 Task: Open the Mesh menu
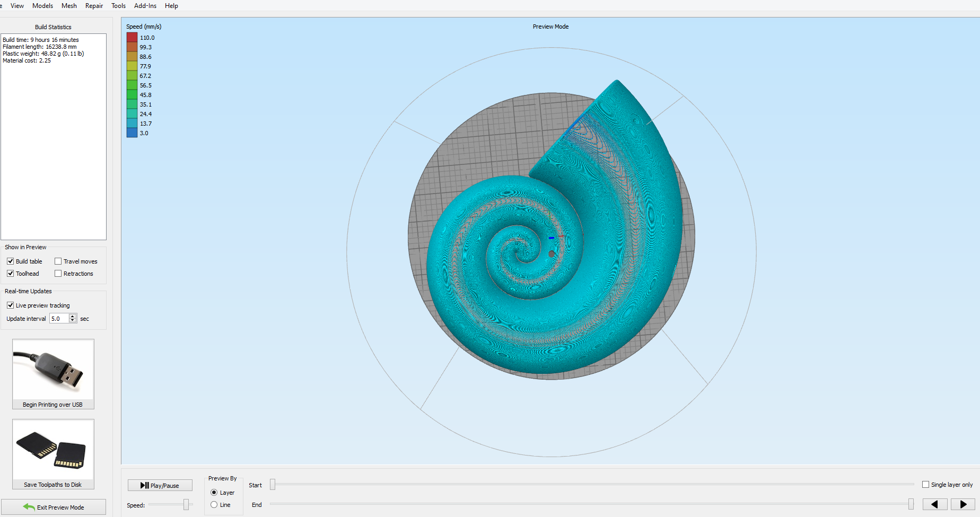[x=69, y=6]
